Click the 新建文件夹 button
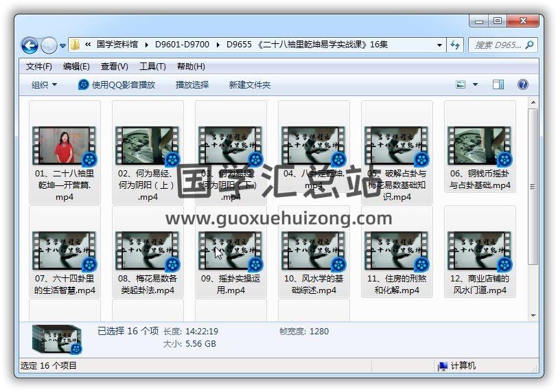Screen dimensions: 558x392 pos(250,84)
